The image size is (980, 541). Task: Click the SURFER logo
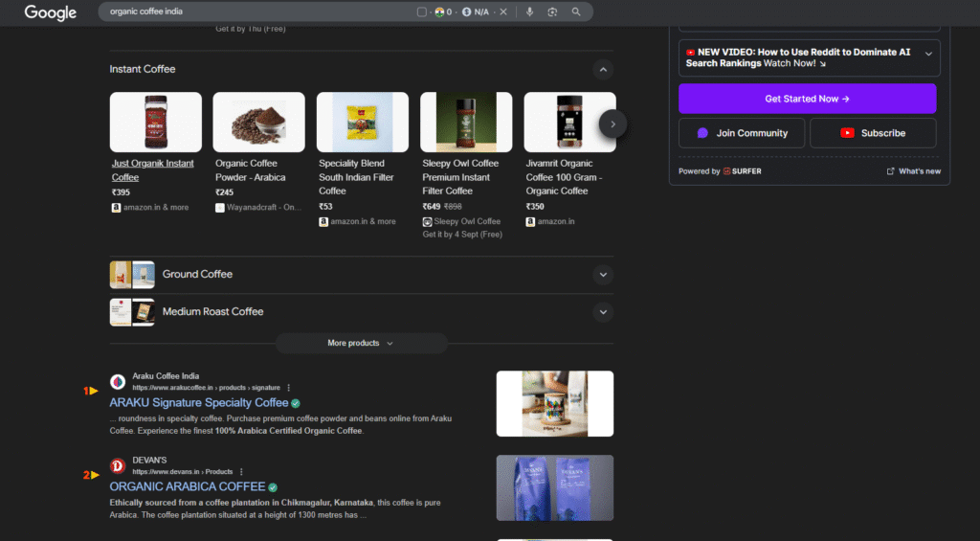click(743, 171)
